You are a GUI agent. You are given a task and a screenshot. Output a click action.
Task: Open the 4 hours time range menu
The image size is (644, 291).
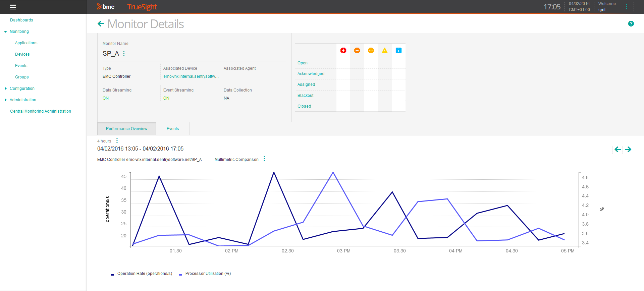coord(117,140)
